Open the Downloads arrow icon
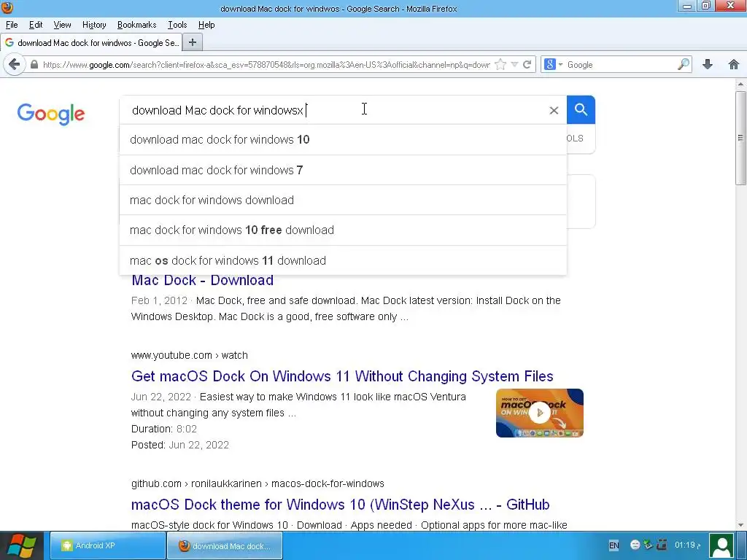The width and height of the screenshot is (747, 560). pyautogui.click(x=708, y=64)
